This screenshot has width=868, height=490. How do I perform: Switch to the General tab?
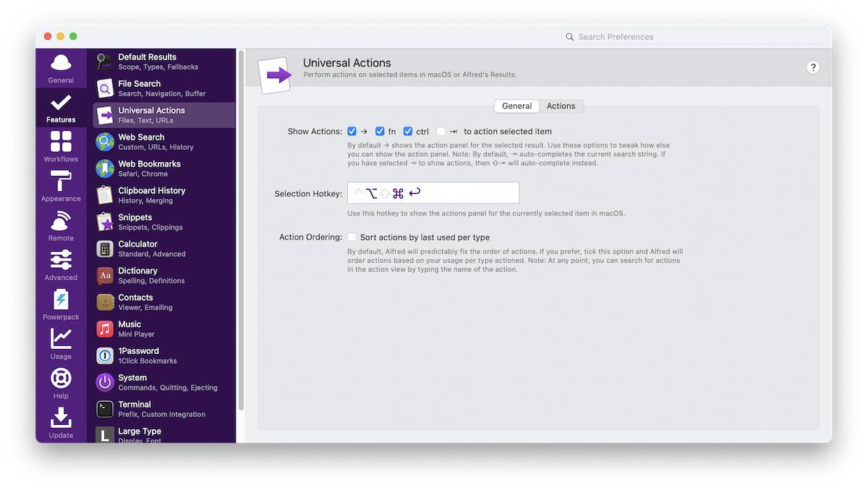[517, 106]
